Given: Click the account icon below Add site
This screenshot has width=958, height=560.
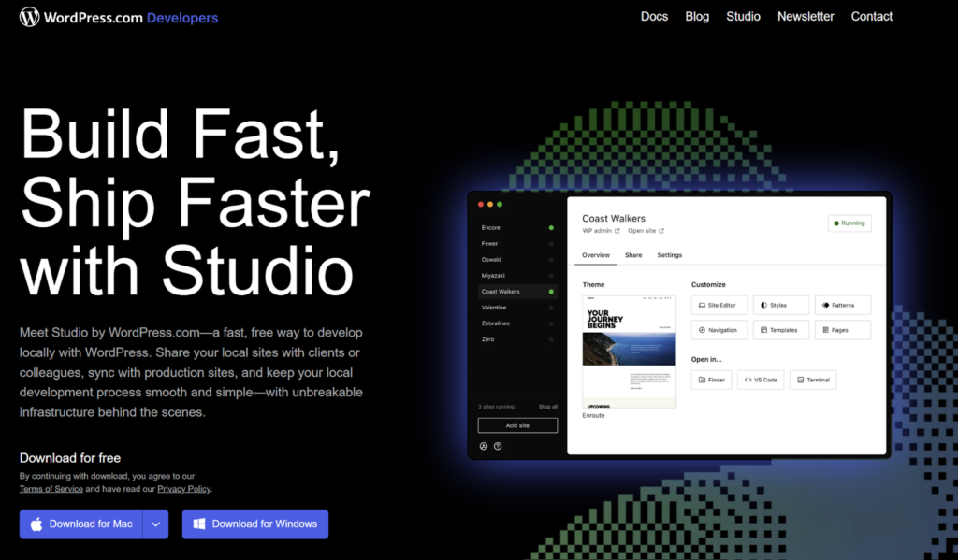Looking at the screenshot, I should [x=484, y=446].
